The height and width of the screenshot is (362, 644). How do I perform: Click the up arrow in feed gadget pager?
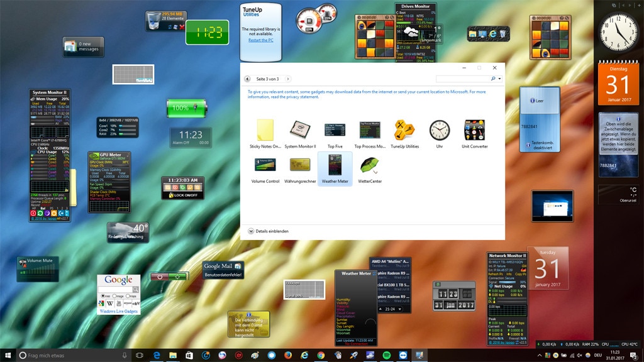pos(380,309)
